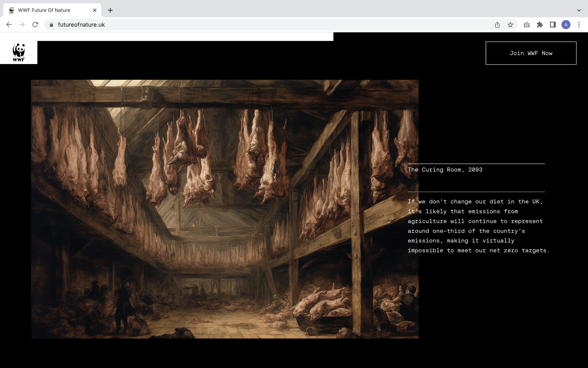Toggle the browser side panel
The height and width of the screenshot is (368, 588).
[x=553, y=24]
